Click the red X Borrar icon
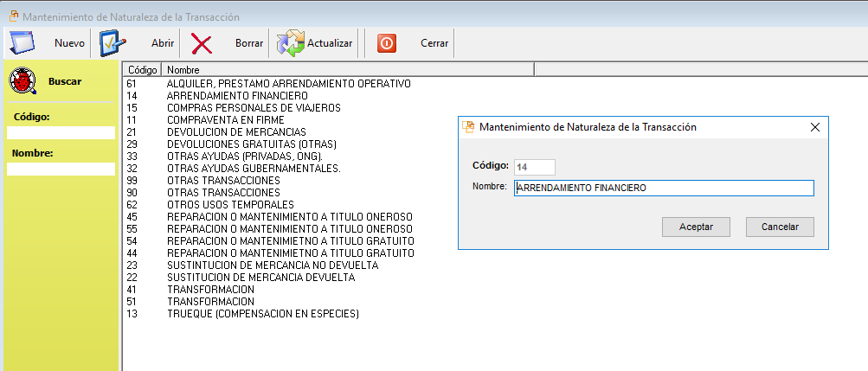This screenshot has width=868, height=371. (x=202, y=43)
